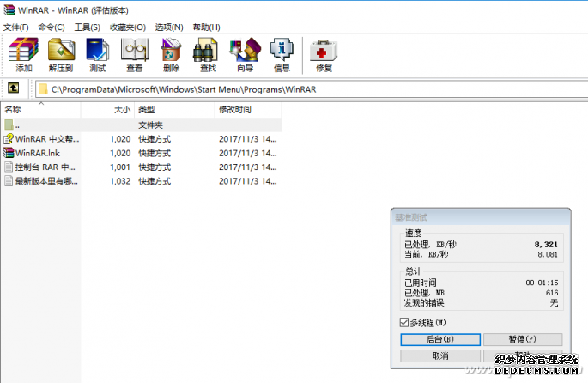Click the 信息 (Info) toolbar icon
The width and height of the screenshot is (588, 383).
pos(282,50)
